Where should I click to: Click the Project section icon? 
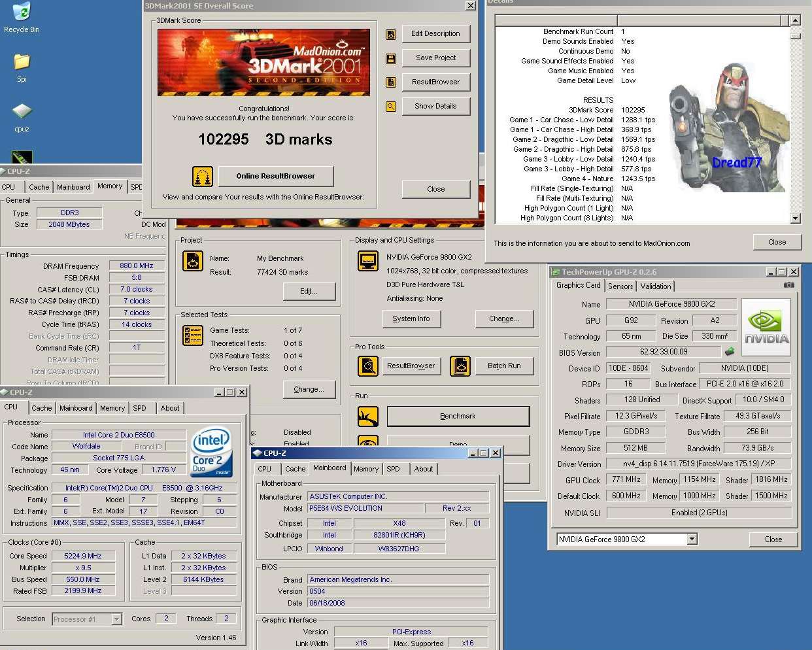192,261
